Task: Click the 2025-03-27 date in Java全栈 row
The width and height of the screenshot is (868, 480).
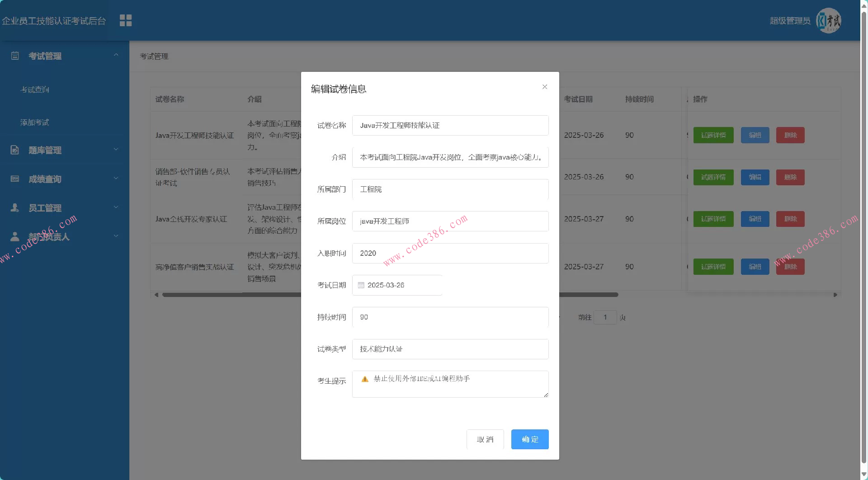Action: click(584, 219)
